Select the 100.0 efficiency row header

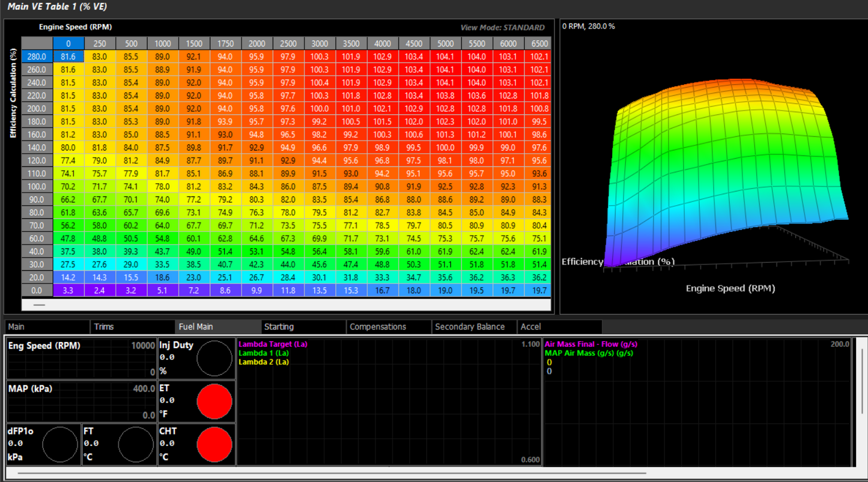tap(37, 186)
